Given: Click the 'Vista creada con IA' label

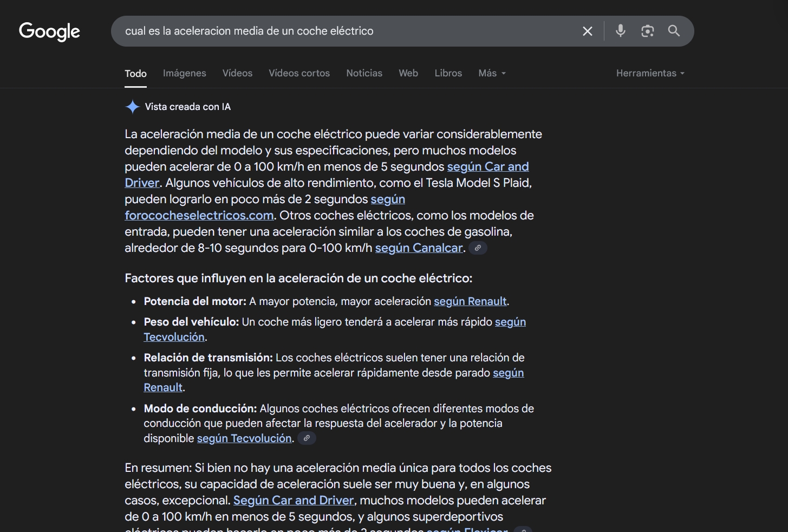Looking at the screenshot, I should point(188,107).
